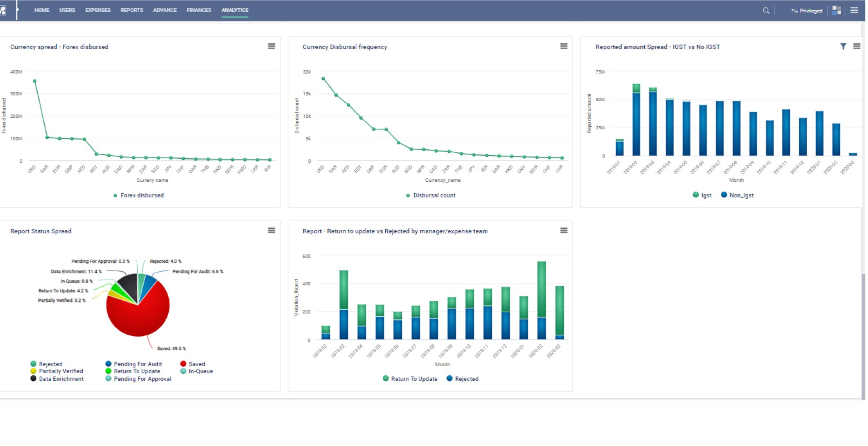Hide the Non_Igst series via its legend
The height and width of the screenshot is (446, 868).
pyautogui.click(x=737, y=195)
